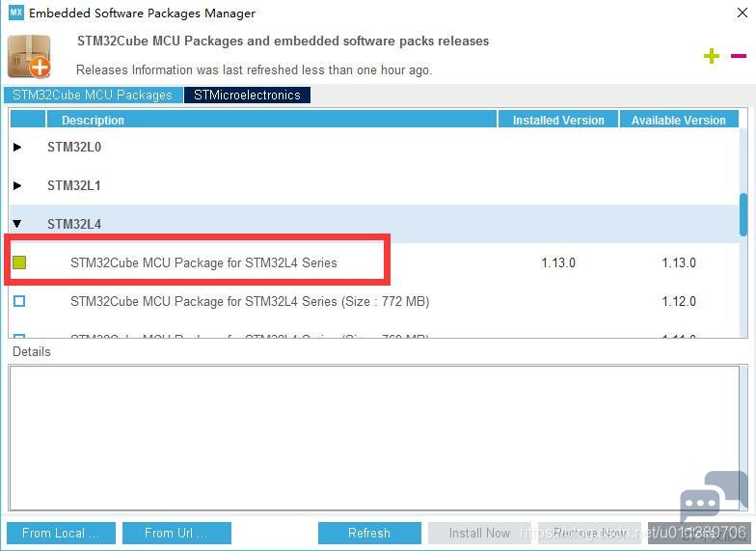Click the From Url button

click(176, 533)
